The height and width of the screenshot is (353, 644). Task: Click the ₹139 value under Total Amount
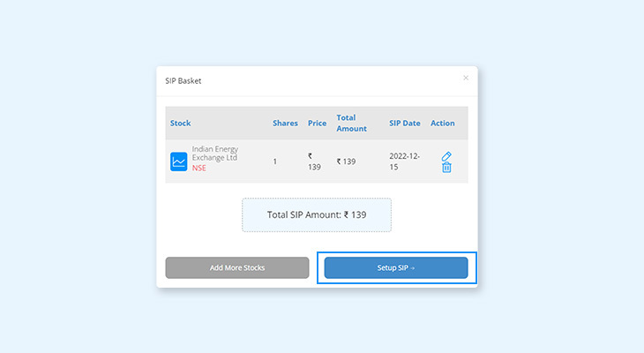point(346,161)
